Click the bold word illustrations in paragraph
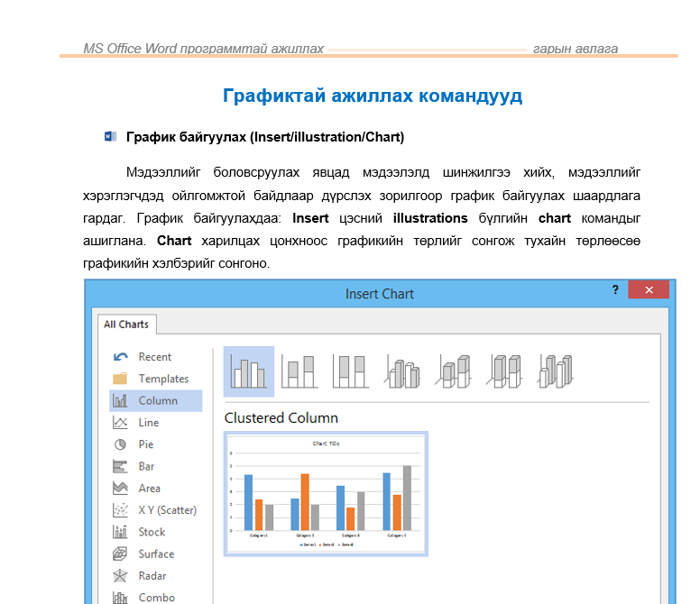This screenshot has width=700, height=604. 430,218
